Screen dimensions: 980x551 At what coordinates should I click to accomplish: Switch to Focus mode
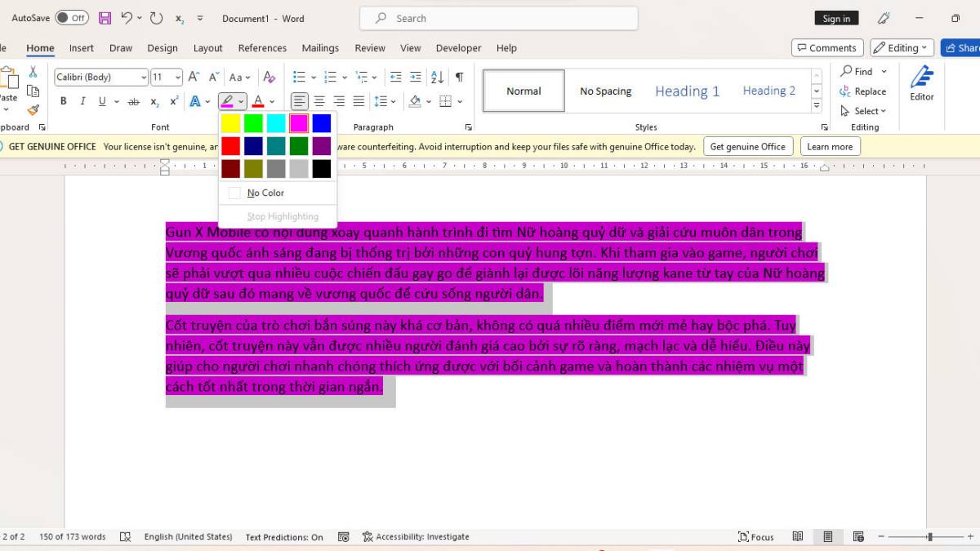coord(755,537)
